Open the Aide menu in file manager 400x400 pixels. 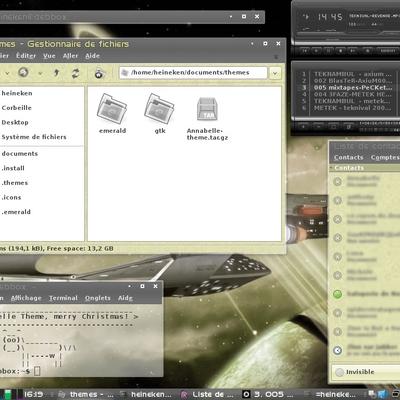tap(92, 56)
